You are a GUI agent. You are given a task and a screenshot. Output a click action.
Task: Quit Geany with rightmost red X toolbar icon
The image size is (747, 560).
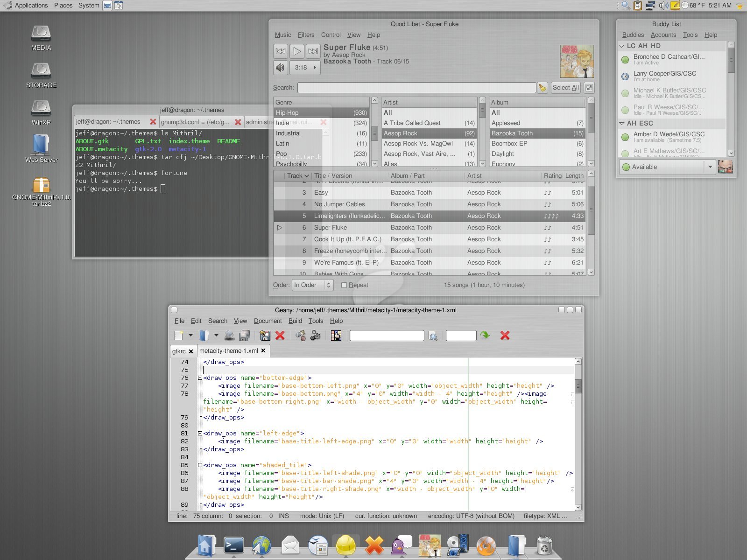click(505, 335)
